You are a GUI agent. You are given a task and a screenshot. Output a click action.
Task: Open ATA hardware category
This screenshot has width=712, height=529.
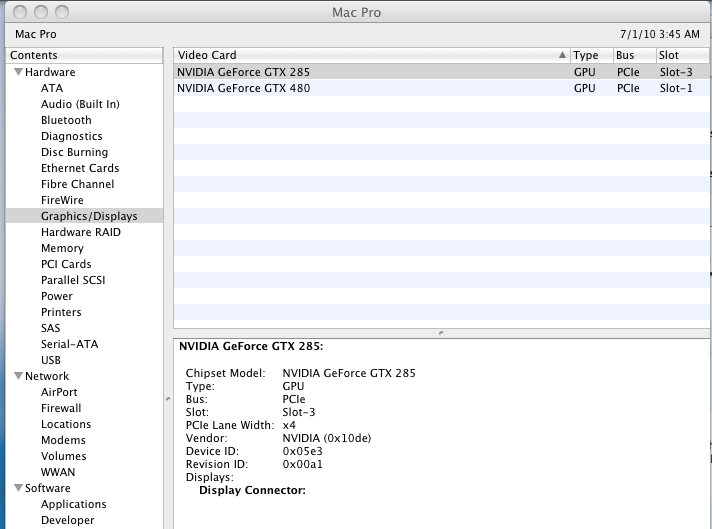[52, 88]
